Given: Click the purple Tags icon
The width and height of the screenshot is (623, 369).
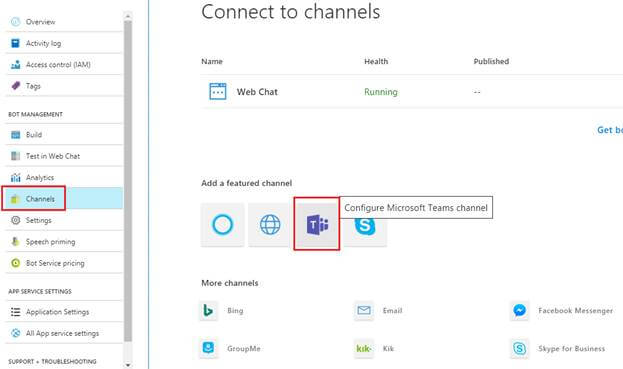Looking at the screenshot, I should coord(15,85).
